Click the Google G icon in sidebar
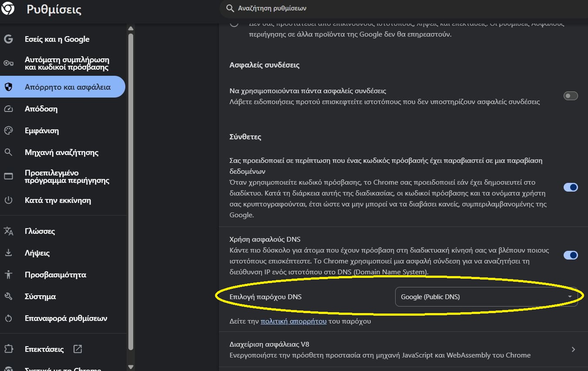The width and height of the screenshot is (588, 371). point(8,39)
